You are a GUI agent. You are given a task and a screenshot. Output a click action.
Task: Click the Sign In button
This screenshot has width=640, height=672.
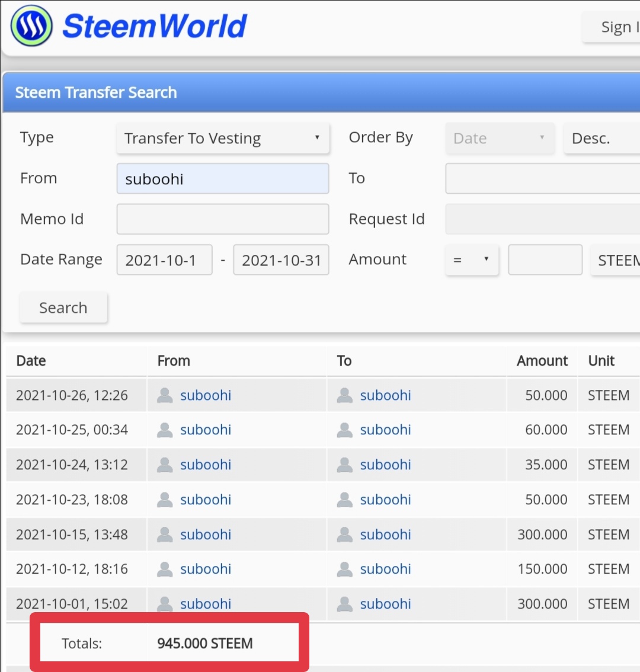pos(612,27)
